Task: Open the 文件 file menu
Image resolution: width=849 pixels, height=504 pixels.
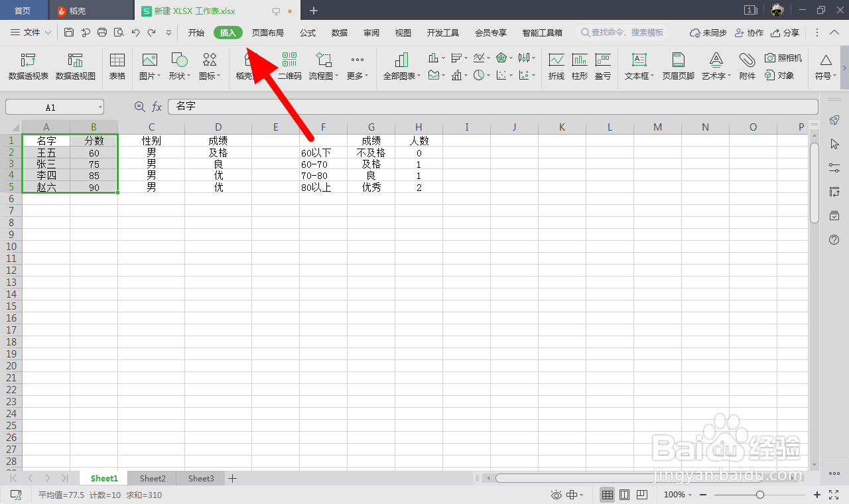Action: 31,32
